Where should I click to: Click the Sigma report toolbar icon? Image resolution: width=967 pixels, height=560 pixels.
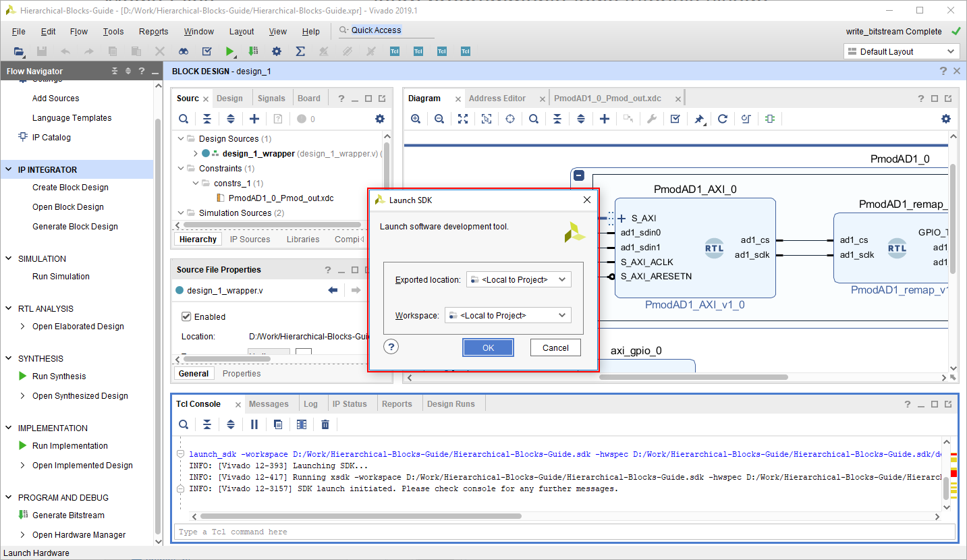point(300,51)
